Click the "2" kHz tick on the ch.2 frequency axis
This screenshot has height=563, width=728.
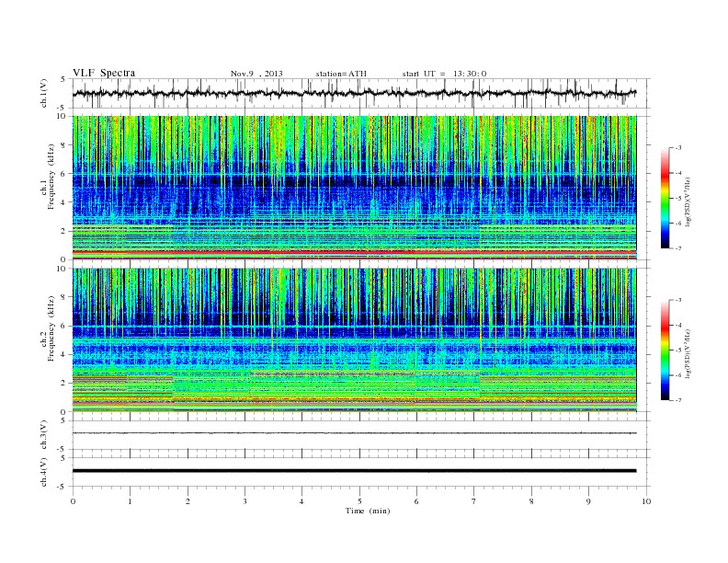pyautogui.click(x=63, y=384)
